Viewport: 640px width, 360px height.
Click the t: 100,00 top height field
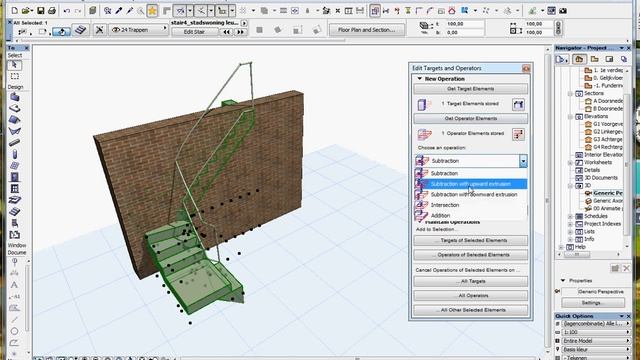[464, 24]
